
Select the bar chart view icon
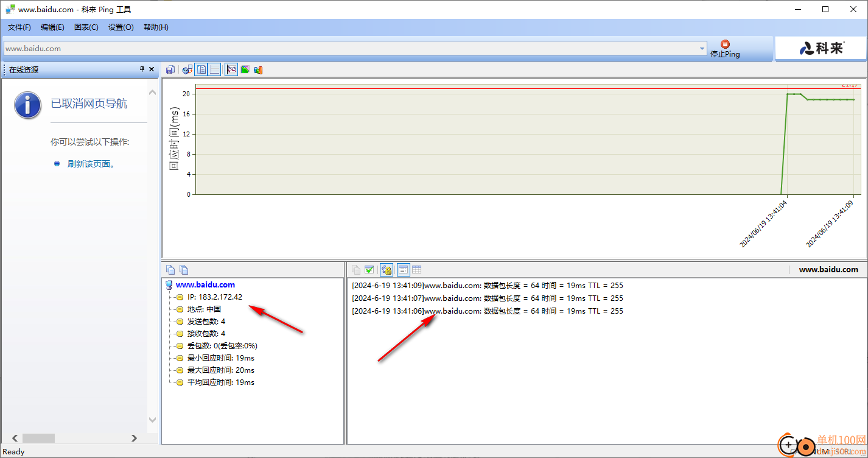coord(258,70)
